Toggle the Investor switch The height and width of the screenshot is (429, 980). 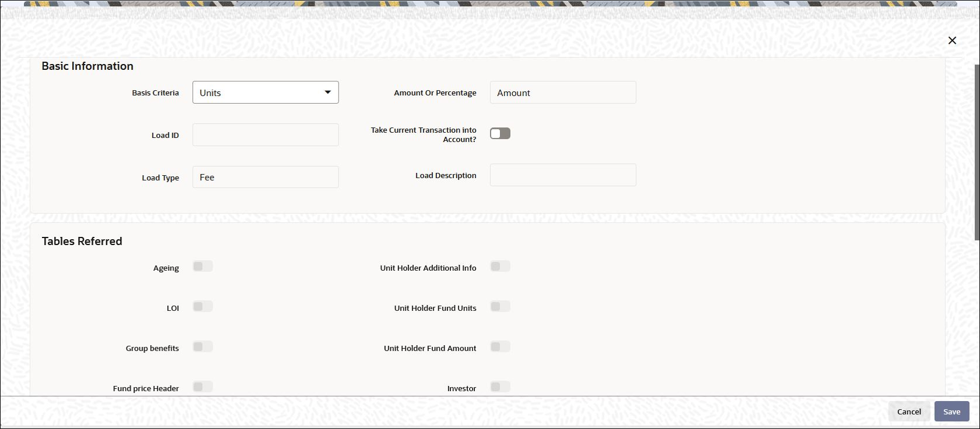click(500, 387)
